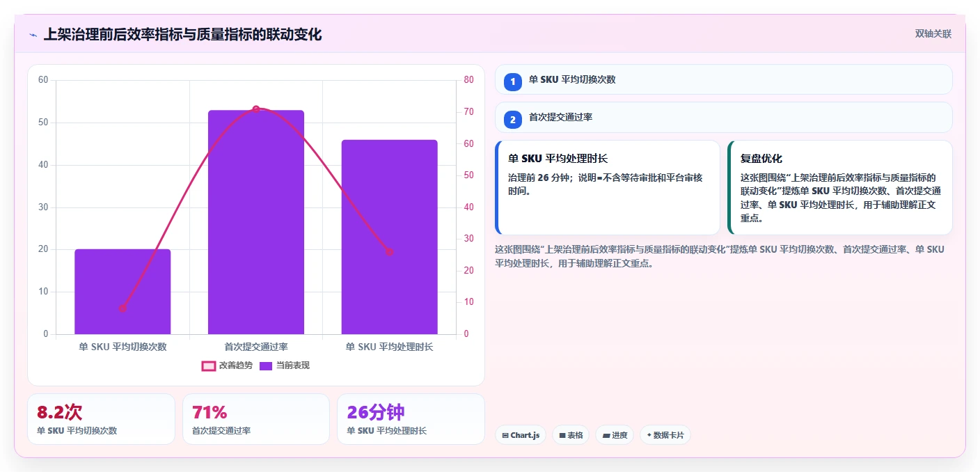Click the 26分钟 metric card
The width and height of the screenshot is (980, 472).
(x=411, y=419)
